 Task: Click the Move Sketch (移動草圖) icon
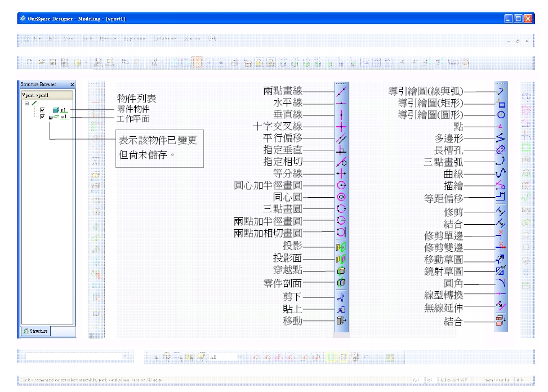[x=501, y=259]
